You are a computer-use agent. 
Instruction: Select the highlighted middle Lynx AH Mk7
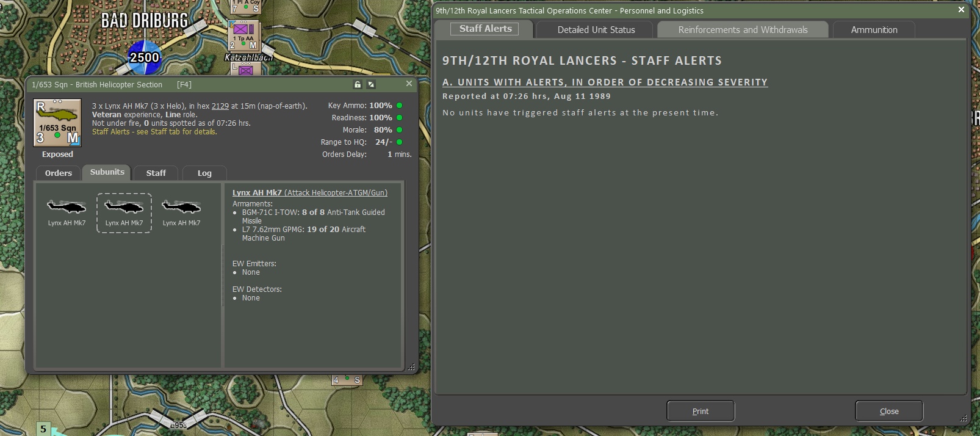tap(124, 213)
